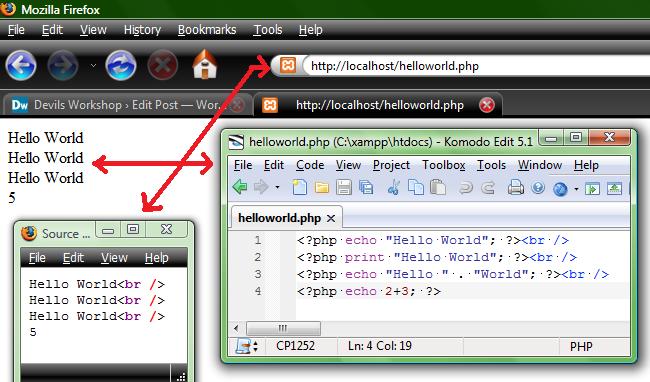Screen dimensions: 650x382
Task: Open Komodo Edit Window menu
Action: 540,165
